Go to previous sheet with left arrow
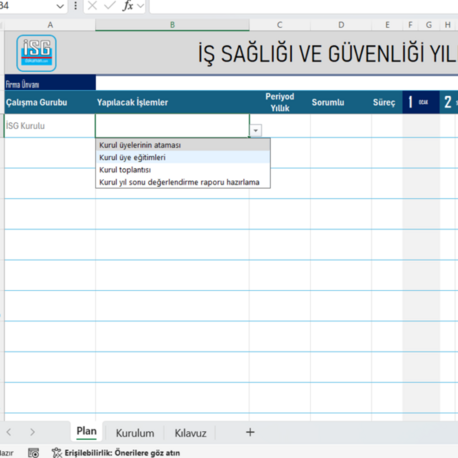 coord(9,432)
